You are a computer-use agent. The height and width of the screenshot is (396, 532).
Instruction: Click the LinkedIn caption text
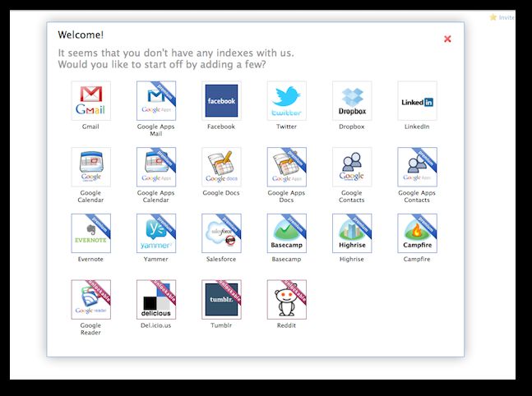pos(417,127)
